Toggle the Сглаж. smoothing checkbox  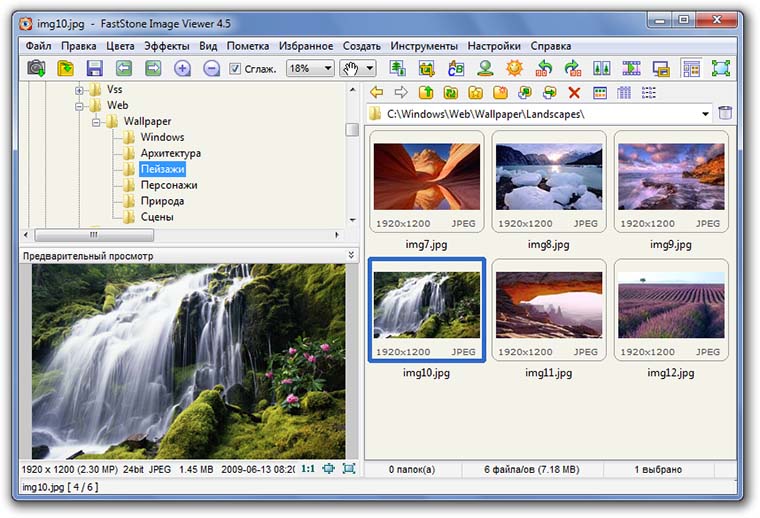[x=235, y=69]
